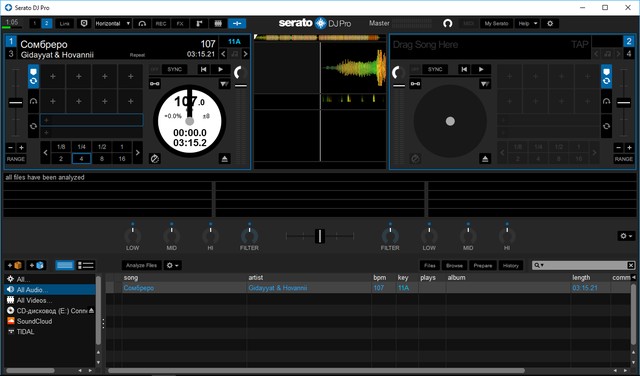
Task: Click RANGE button on deck 1
Action: click(x=16, y=159)
